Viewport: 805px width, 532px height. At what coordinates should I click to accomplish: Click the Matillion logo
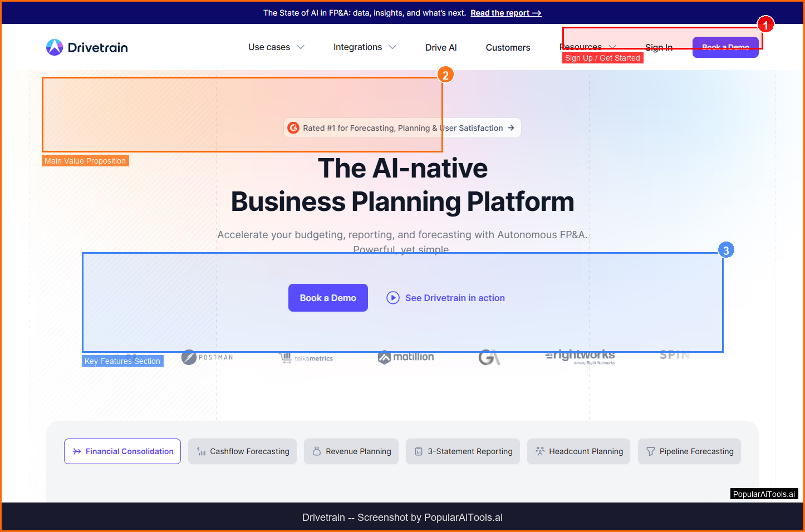tap(406, 357)
